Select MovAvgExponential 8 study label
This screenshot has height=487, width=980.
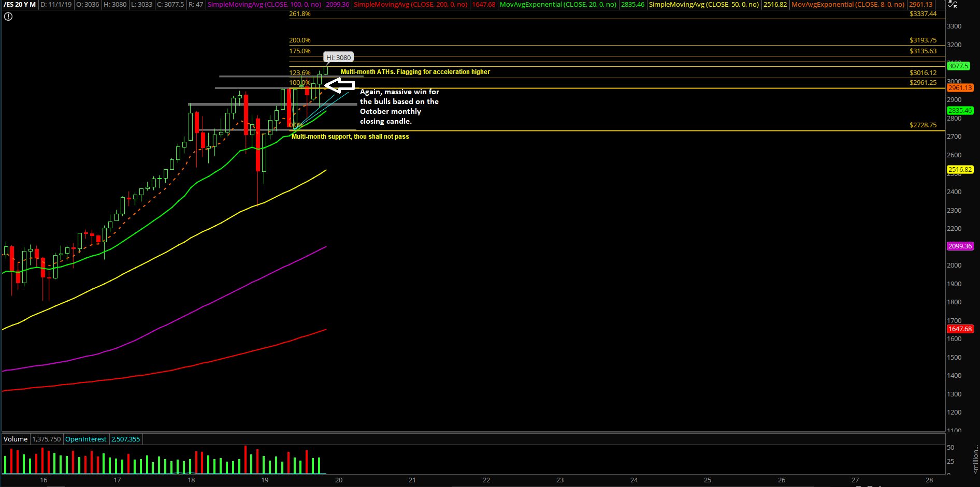click(848, 4)
